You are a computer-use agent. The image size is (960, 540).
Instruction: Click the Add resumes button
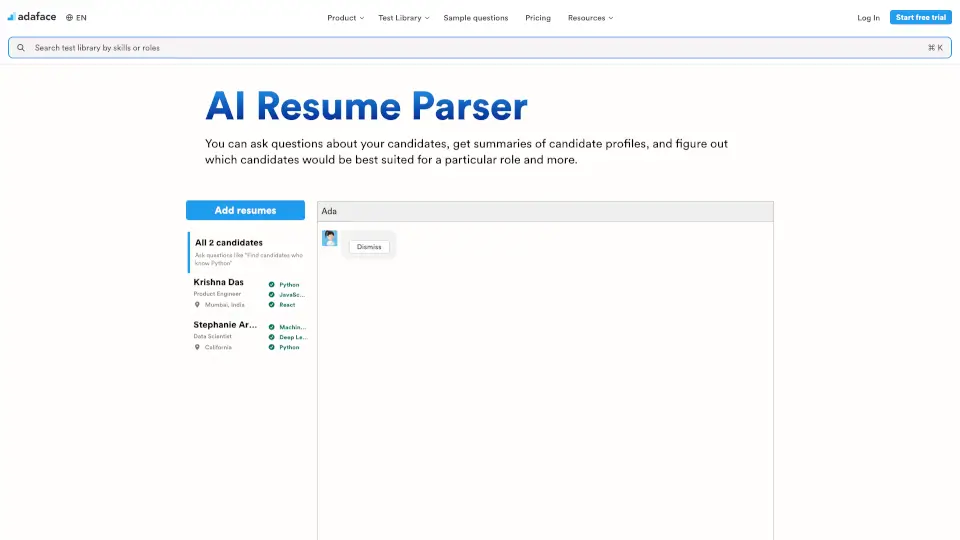point(246,210)
